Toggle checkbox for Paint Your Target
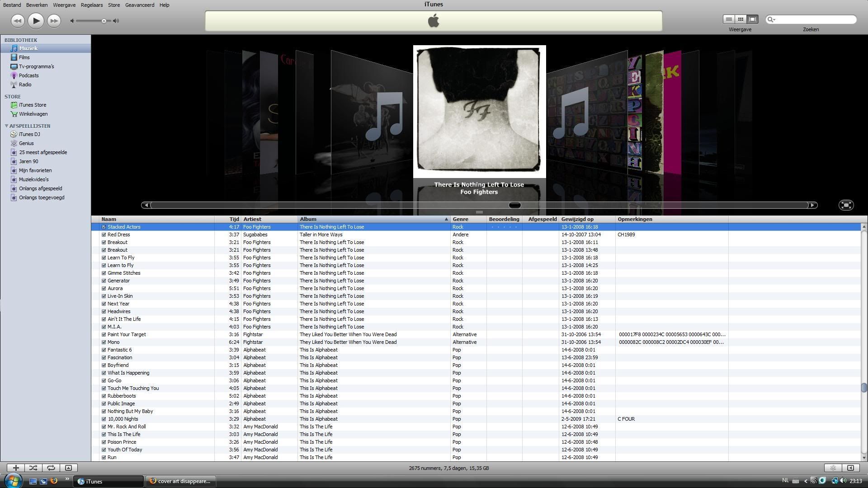 [x=104, y=335]
